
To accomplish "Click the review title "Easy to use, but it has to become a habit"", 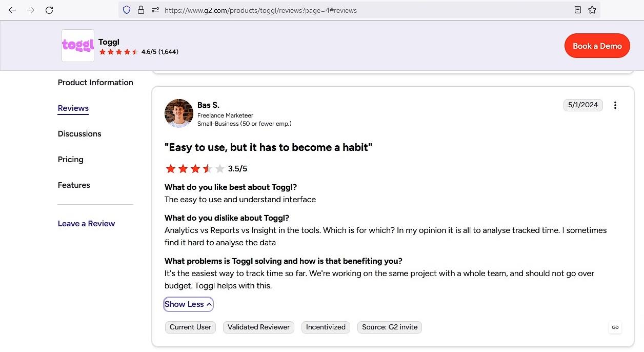I will pos(268,147).
